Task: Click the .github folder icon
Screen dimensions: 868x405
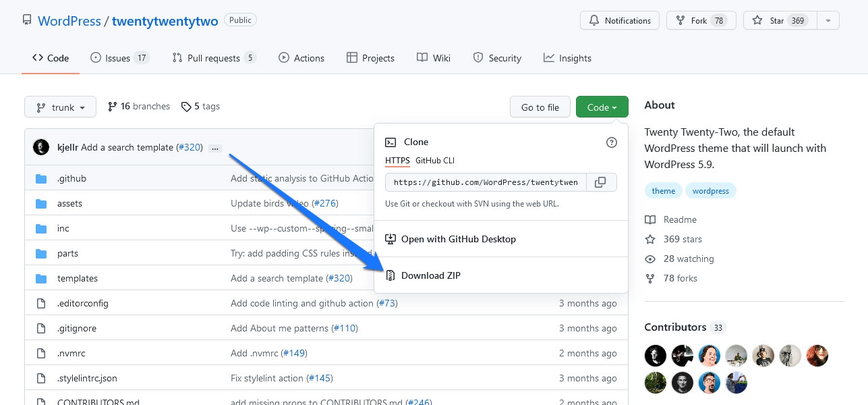Action: click(x=41, y=179)
